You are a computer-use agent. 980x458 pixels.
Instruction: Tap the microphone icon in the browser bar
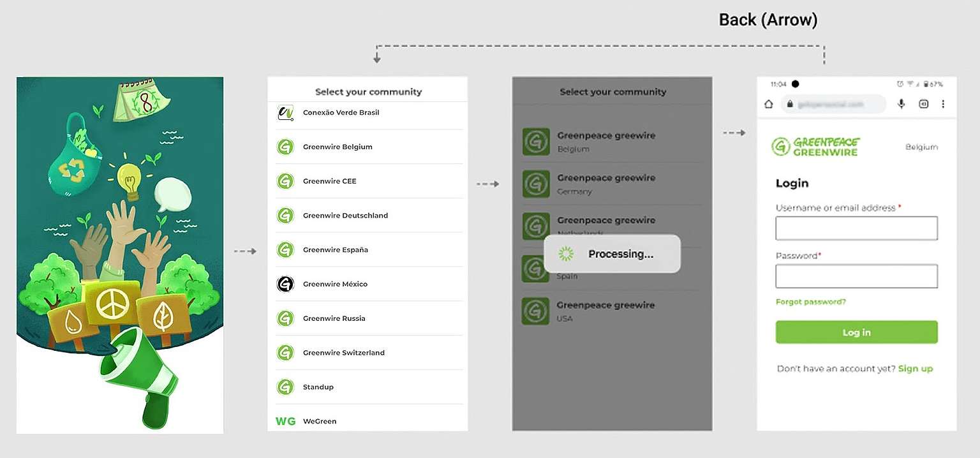[x=901, y=104]
